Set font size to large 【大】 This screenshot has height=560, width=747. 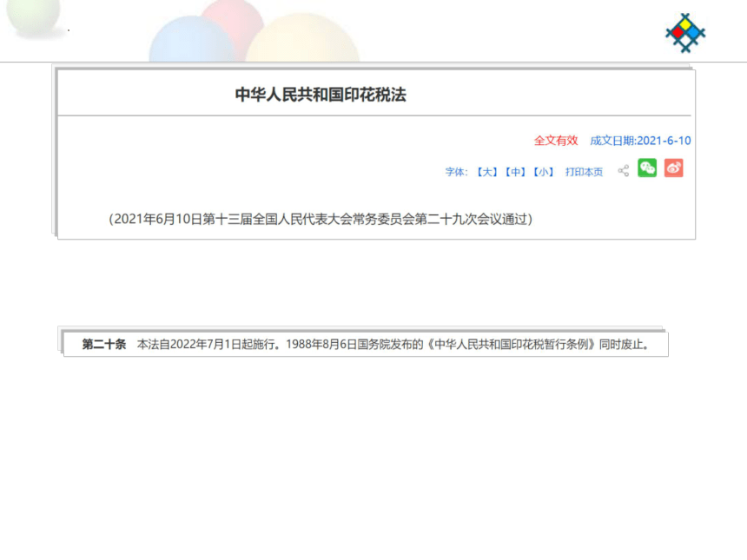pos(487,172)
